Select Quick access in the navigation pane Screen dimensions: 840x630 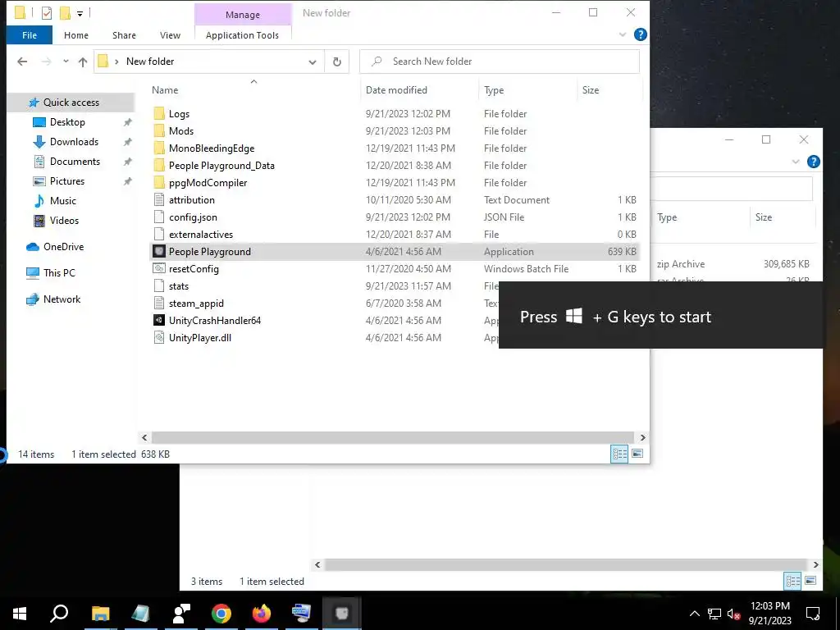(71, 103)
